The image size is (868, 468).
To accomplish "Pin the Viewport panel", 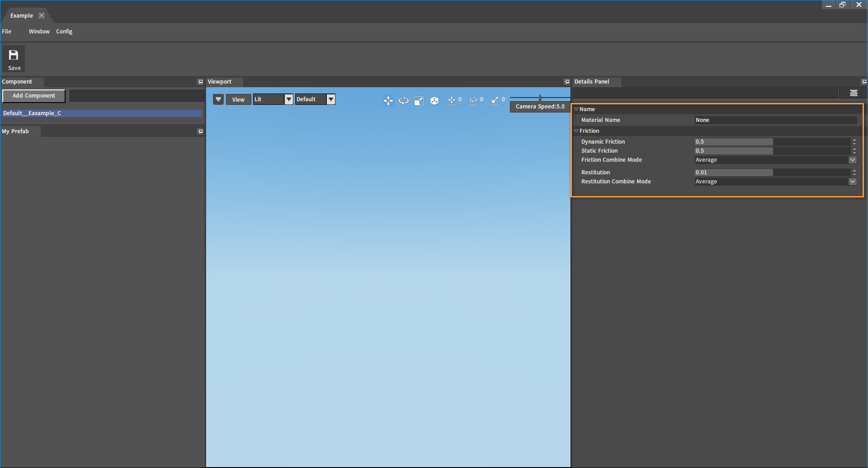I will [x=567, y=82].
